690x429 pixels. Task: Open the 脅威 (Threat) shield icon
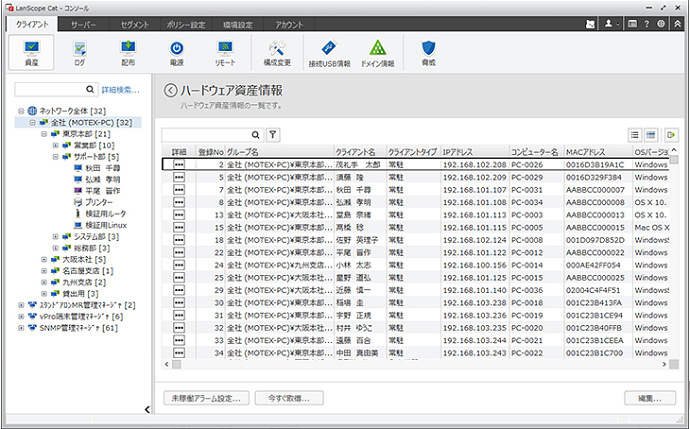(x=428, y=52)
